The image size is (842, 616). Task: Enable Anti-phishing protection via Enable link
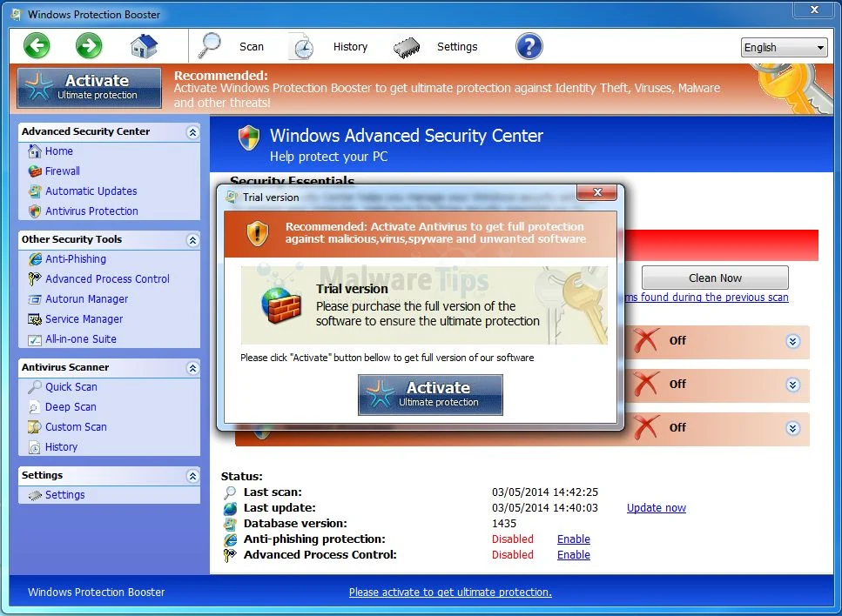[574, 539]
